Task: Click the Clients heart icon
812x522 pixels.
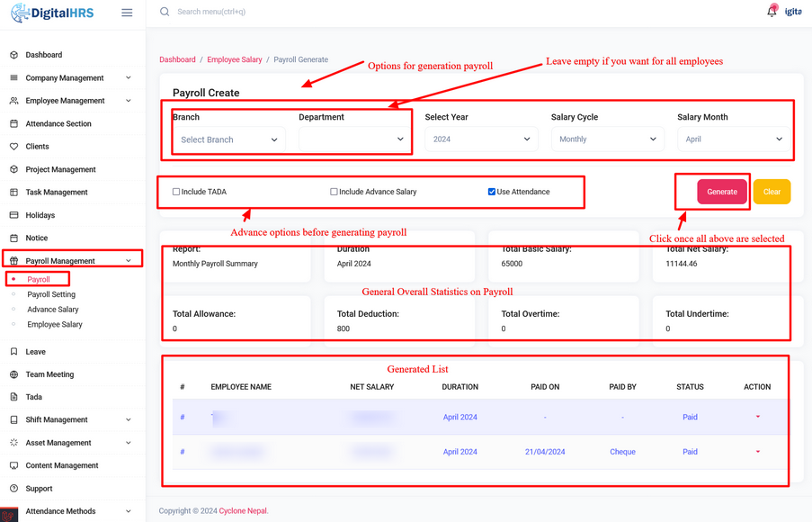Action: coord(13,147)
